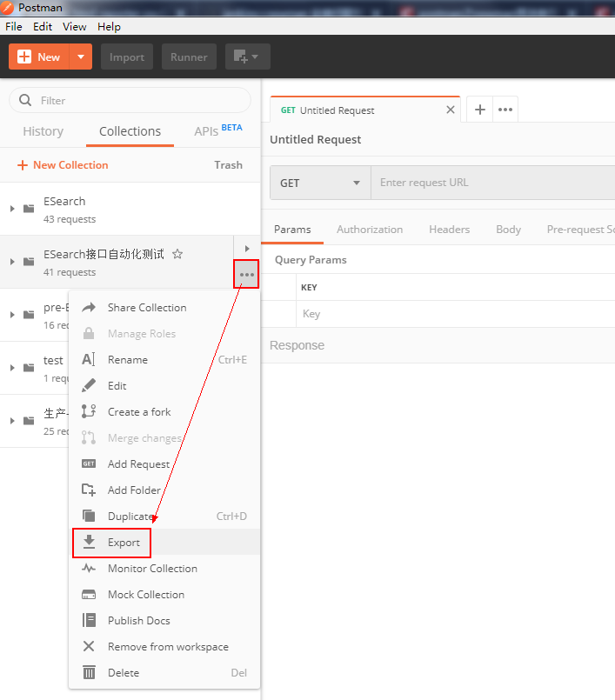Switch to the History tab
This screenshot has height=700, width=615.
pos(43,131)
